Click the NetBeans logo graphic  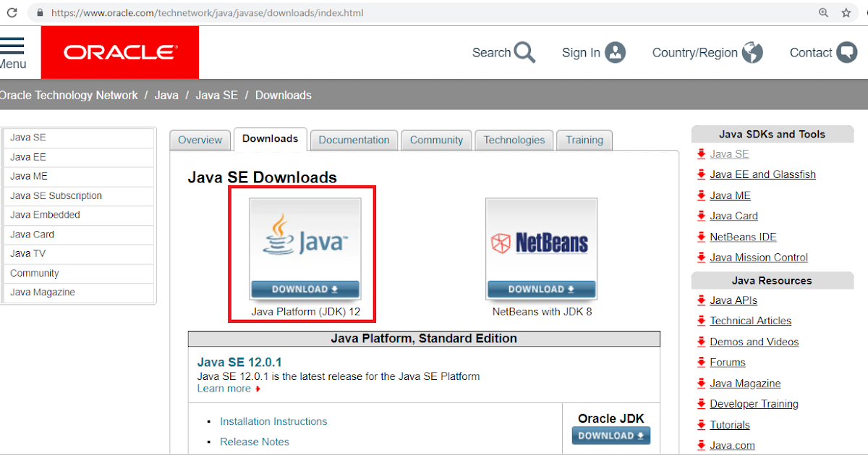tap(540, 242)
